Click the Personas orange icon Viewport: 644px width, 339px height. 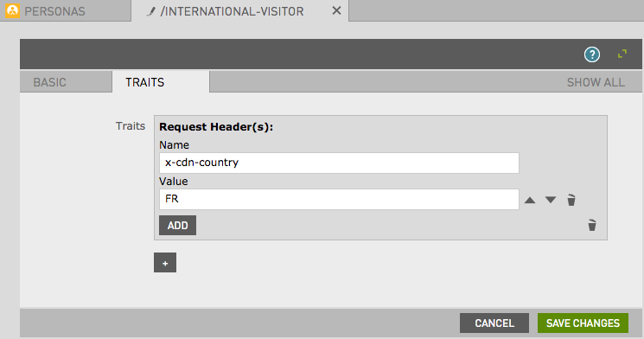tap(12, 11)
